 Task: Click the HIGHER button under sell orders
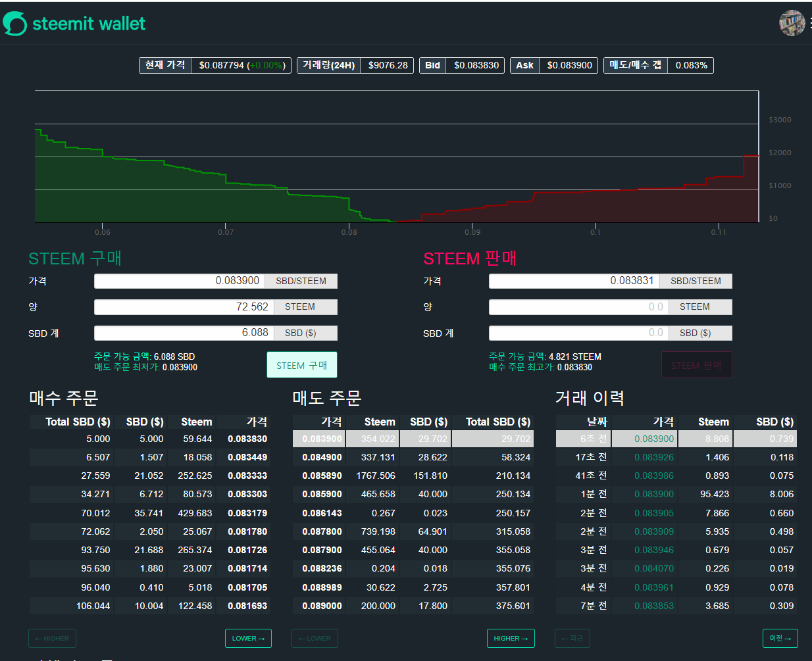(x=511, y=638)
